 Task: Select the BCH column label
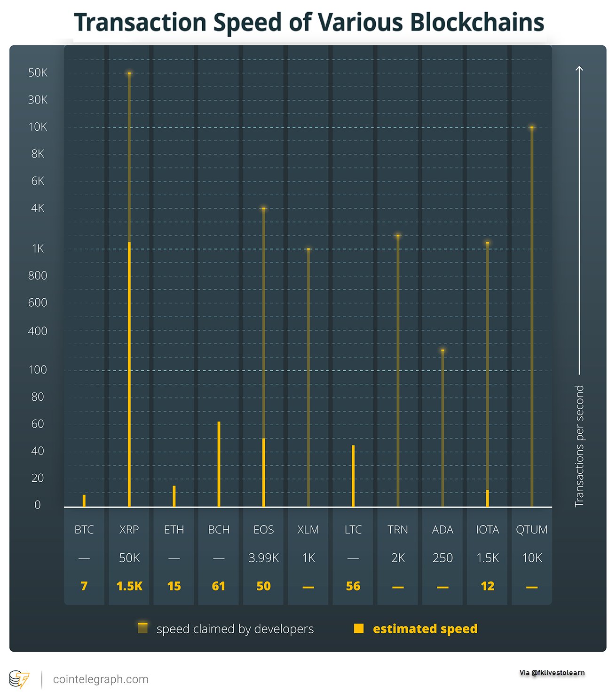(x=219, y=530)
